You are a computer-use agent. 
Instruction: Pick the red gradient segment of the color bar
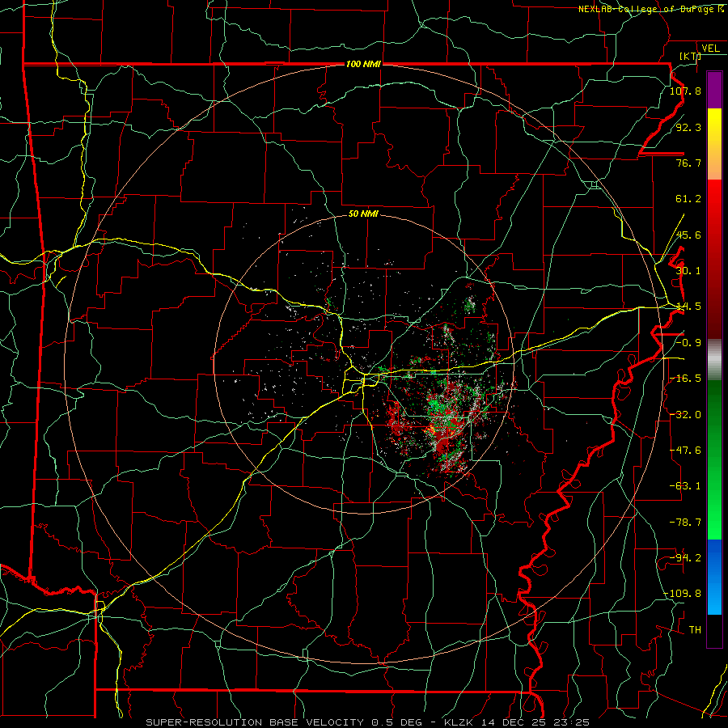[x=714, y=260]
